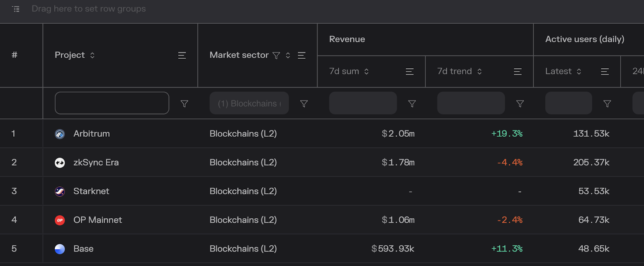
Task: Click the 7d trend filter funnel icon
Action: click(520, 104)
